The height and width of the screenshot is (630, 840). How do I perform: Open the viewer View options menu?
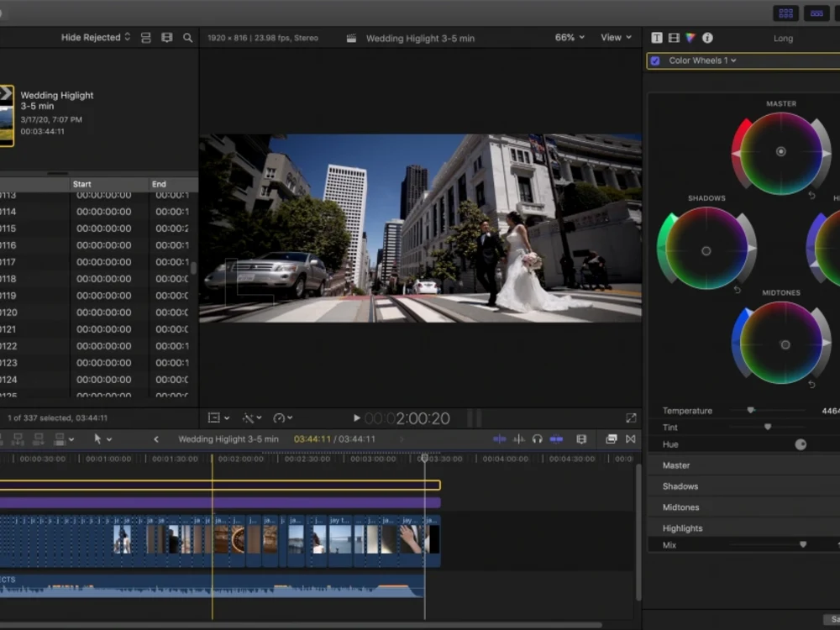tap(616, 38)
